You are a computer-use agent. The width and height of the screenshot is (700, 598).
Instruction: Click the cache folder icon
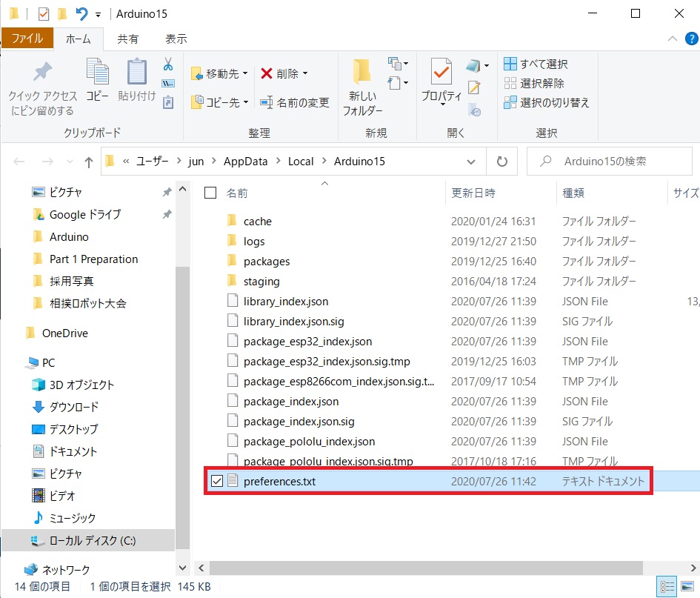tap(232, 221)
